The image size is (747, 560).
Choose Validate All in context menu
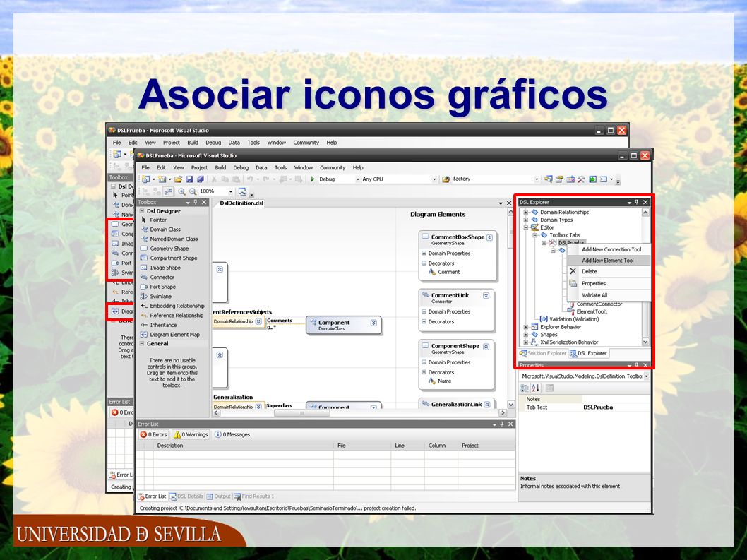click(x=609, y=295)
